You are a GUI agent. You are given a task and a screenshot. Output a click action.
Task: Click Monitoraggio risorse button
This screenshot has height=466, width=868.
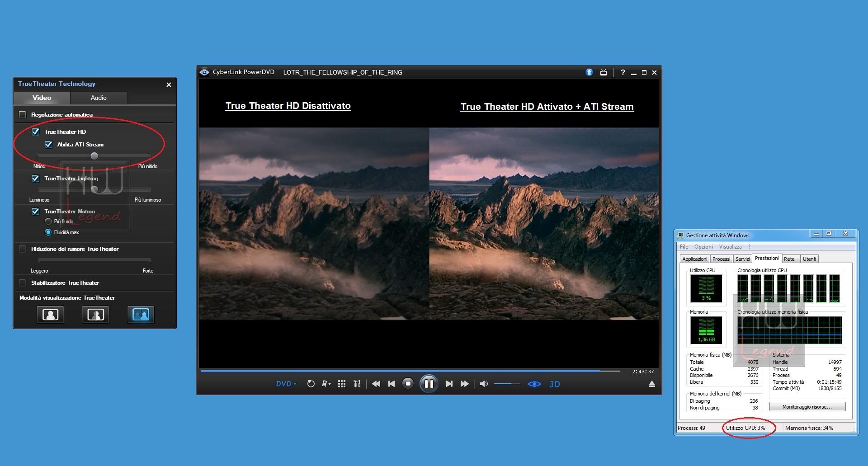pyautogui.click(x=807, y=407)
